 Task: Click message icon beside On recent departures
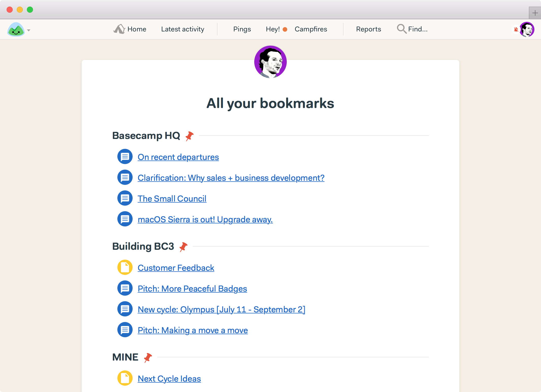tap(125, 157)
